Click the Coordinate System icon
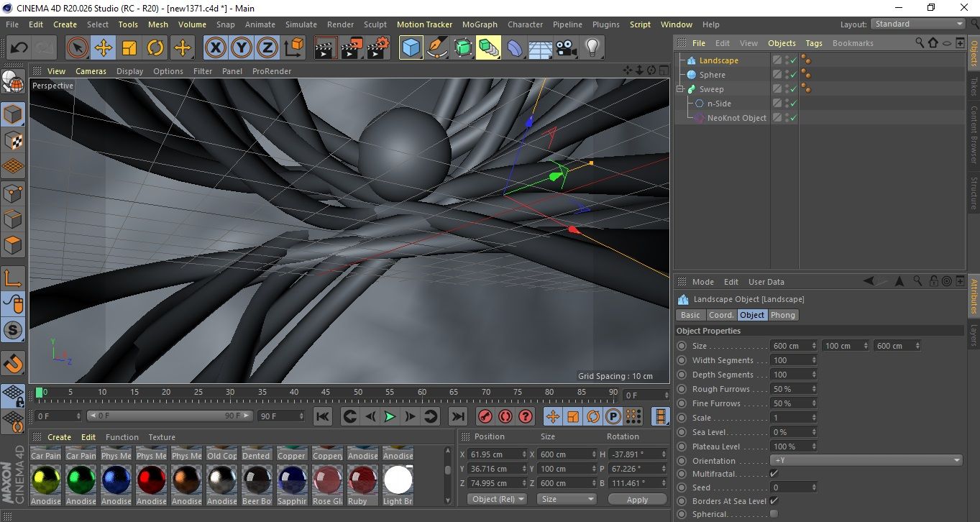 [293, 48]
